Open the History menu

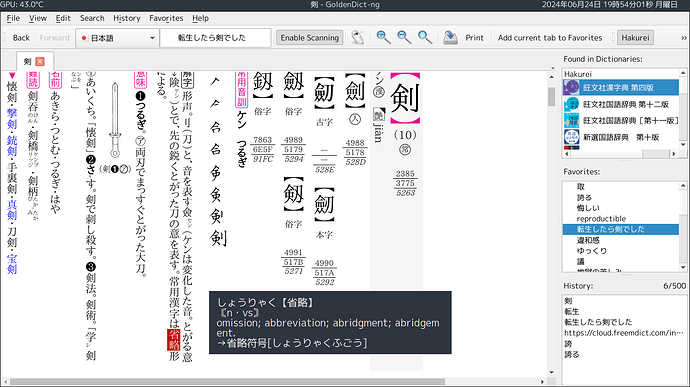[127, 18]
